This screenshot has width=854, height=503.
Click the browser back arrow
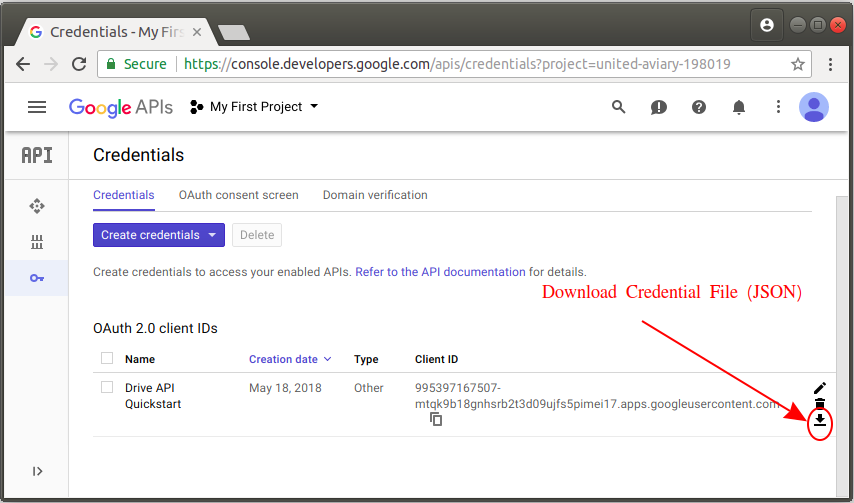point(23,64)
